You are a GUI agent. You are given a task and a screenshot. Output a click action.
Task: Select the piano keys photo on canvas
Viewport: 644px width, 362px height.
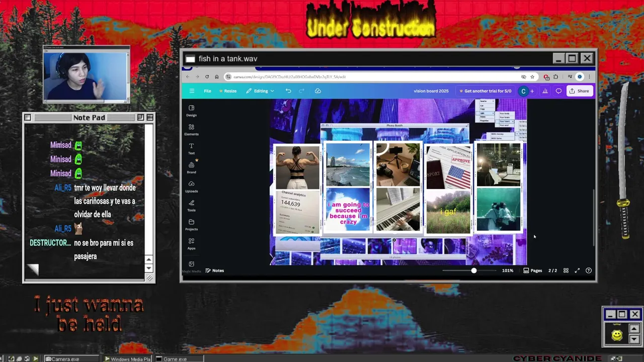(x=398, y=209)
